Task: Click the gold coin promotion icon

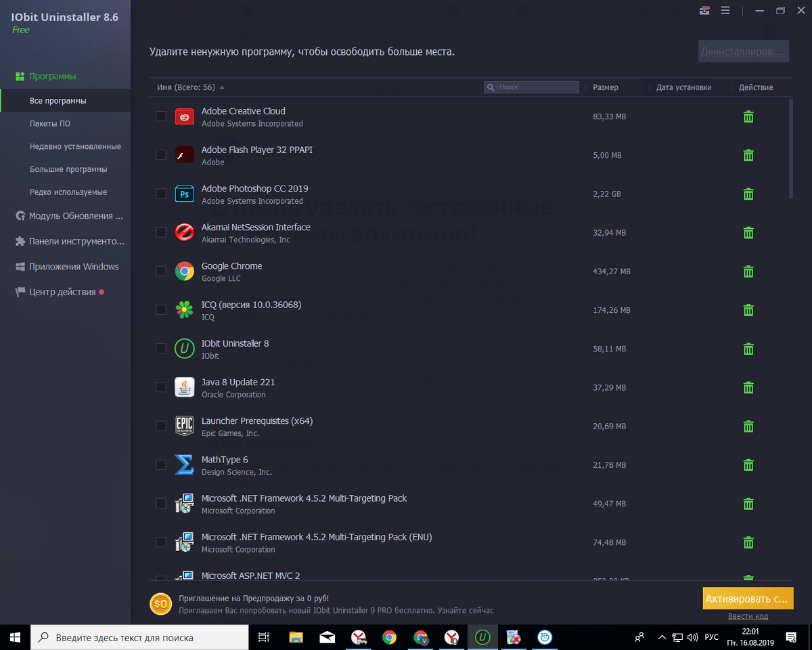Action: (x=161, y=604)
